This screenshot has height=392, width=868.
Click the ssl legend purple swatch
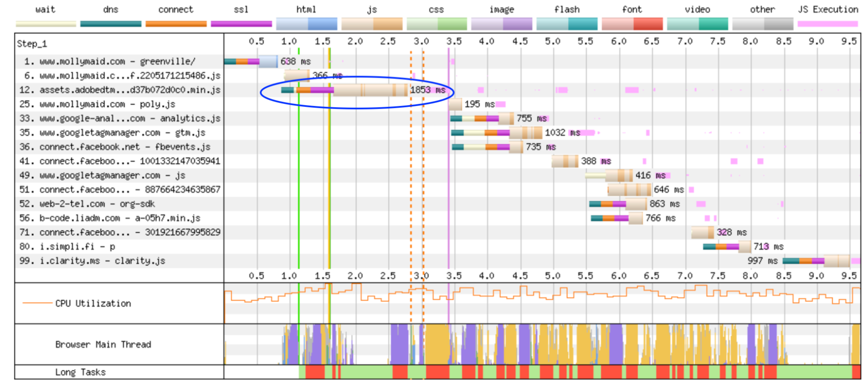[241, 24]
